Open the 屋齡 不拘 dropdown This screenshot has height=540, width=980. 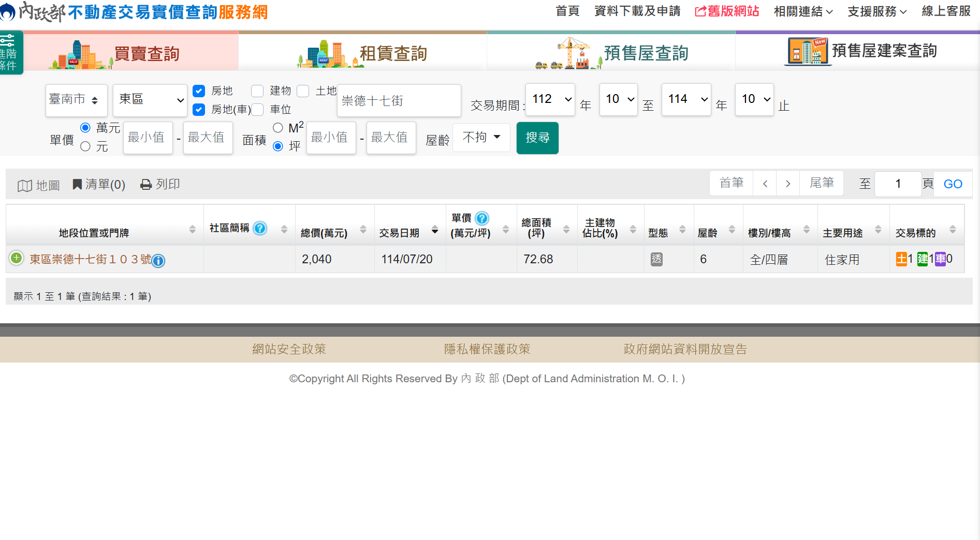(481, 138)
